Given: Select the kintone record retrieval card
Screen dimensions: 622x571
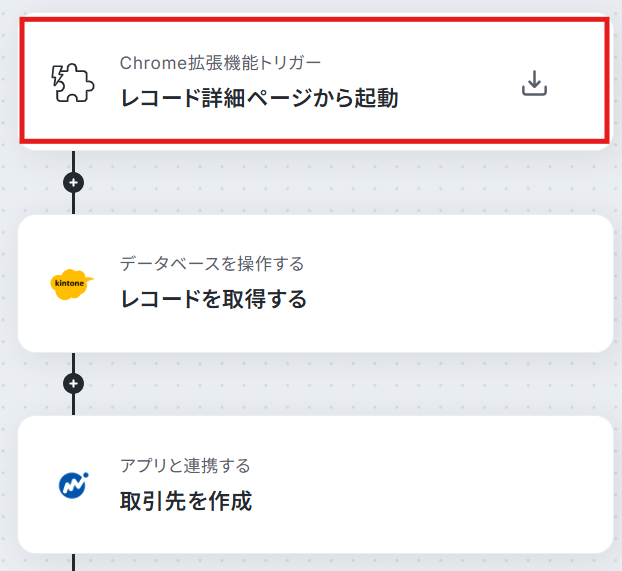Looking at the screenshot, I should (x=315, y=283).
